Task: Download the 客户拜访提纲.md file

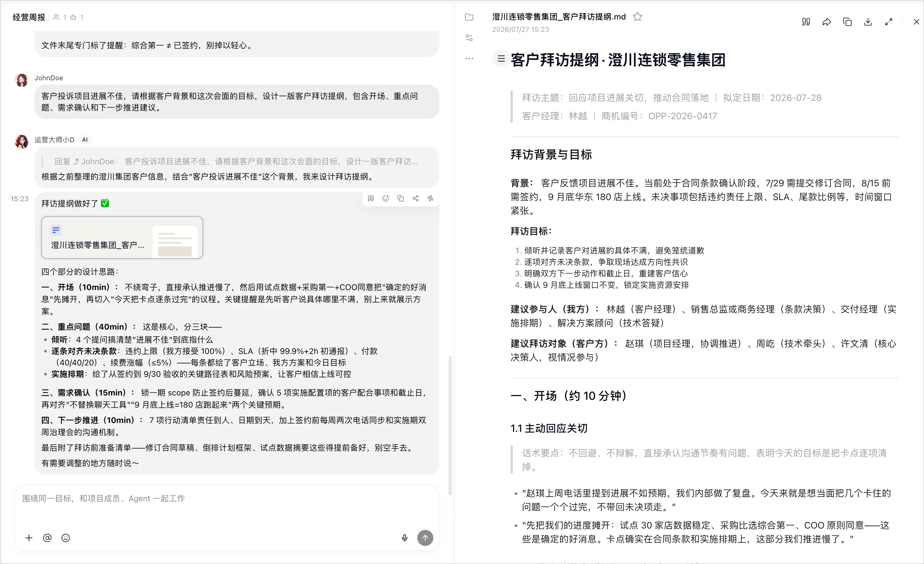Action: pyautogui.click(x=868, y=22)
